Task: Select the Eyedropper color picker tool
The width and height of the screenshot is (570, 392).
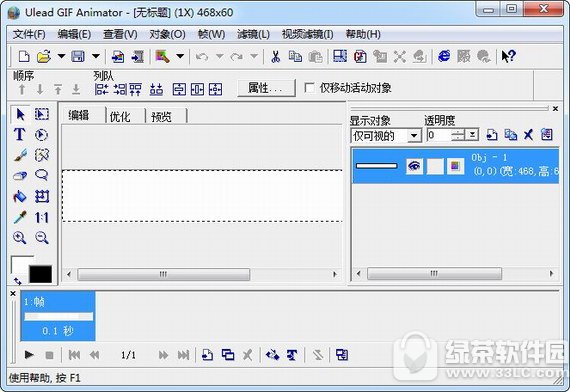Action: tap(20, 217)
